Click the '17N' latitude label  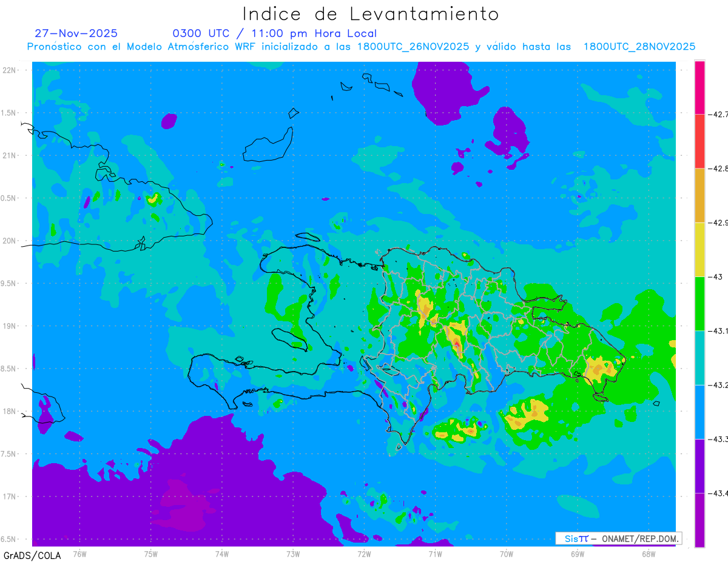(10, 497)
